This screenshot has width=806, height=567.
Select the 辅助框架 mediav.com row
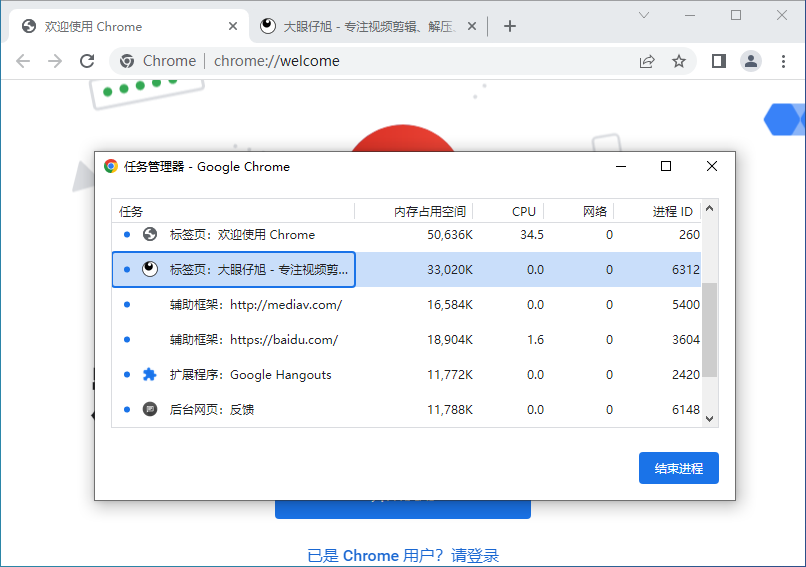(406, 305)
